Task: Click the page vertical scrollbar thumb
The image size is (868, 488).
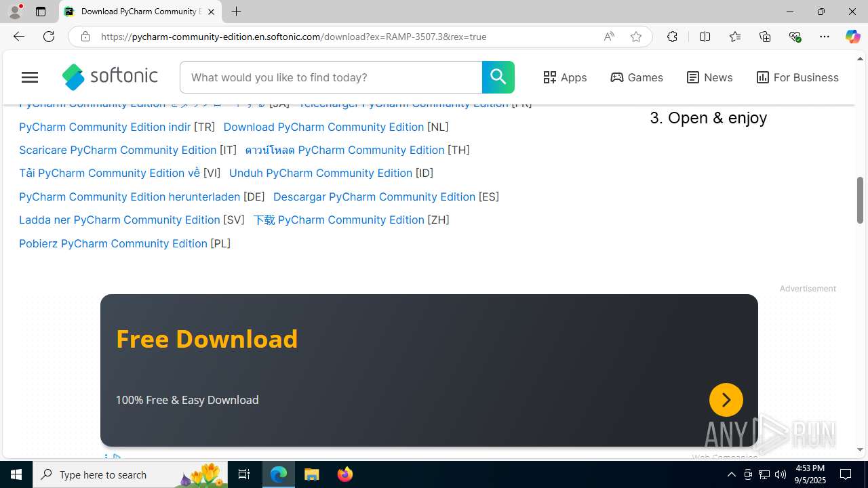Action: point(860,200)
